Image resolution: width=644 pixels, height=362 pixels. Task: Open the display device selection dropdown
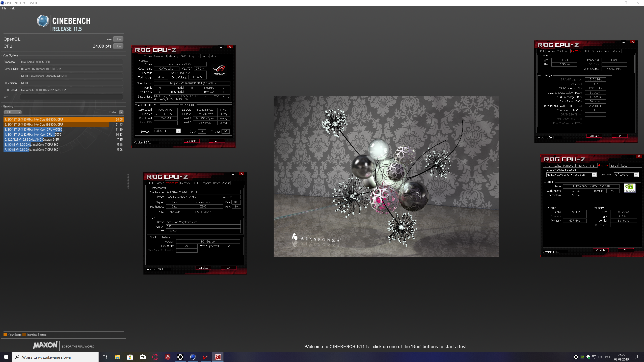(571, 175)
